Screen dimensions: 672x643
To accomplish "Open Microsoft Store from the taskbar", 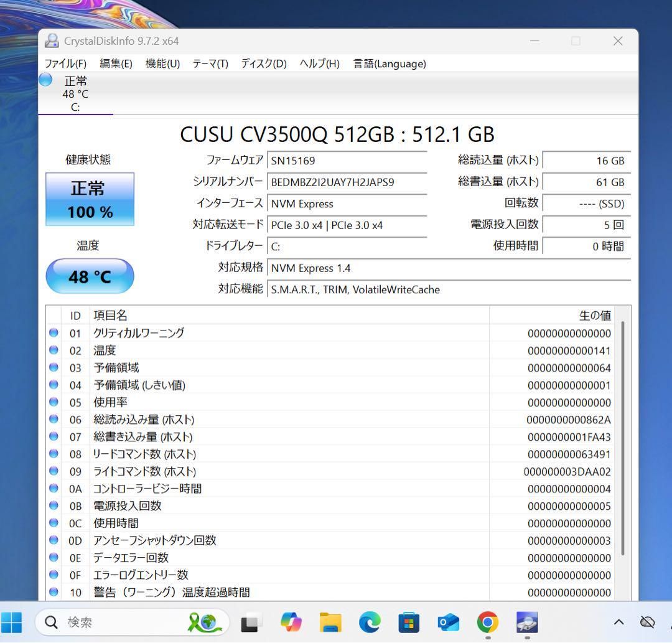I will [x=409, y=622].
